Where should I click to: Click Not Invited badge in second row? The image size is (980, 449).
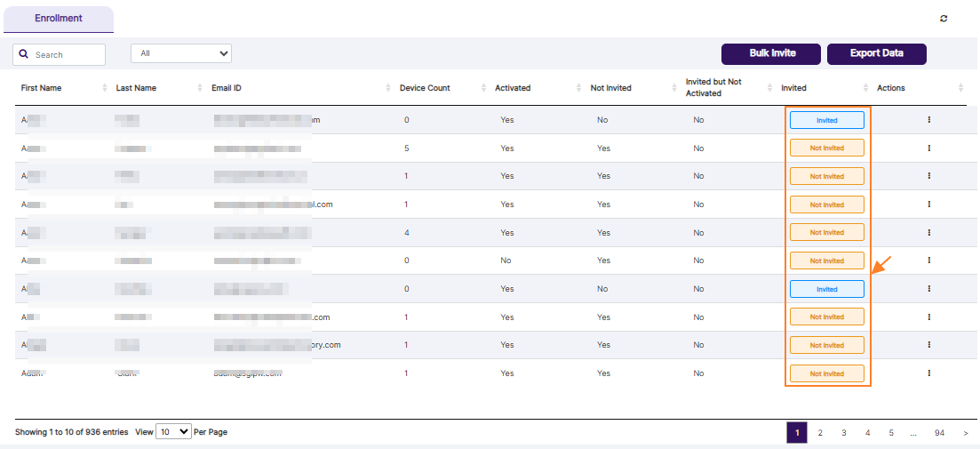tap(826, 148)
